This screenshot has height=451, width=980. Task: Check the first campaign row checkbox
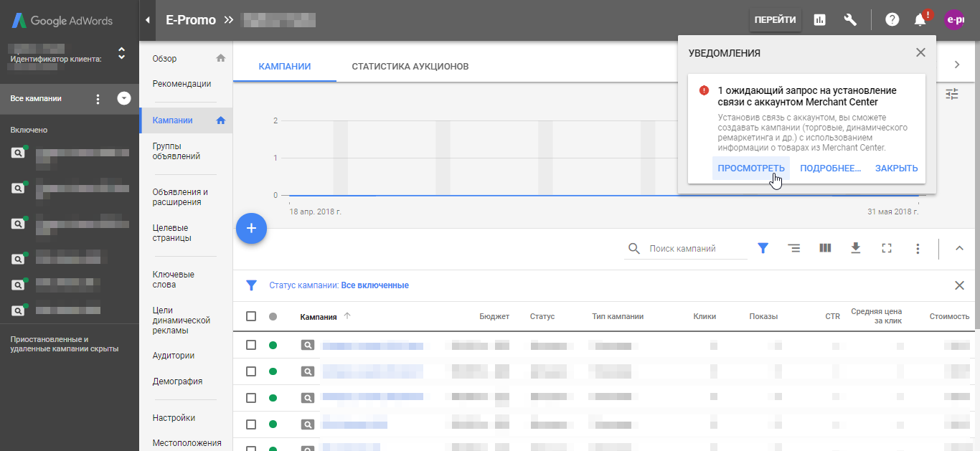coord(251,345)
